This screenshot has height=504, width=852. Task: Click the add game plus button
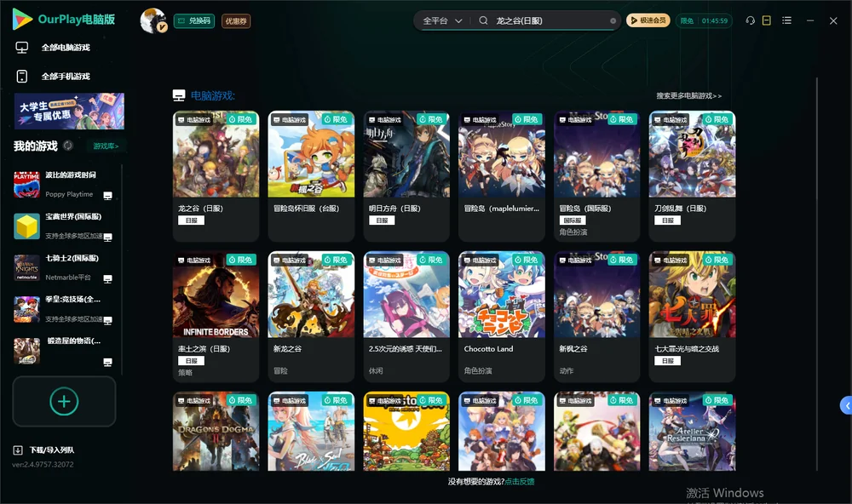(x=64, y=402)
